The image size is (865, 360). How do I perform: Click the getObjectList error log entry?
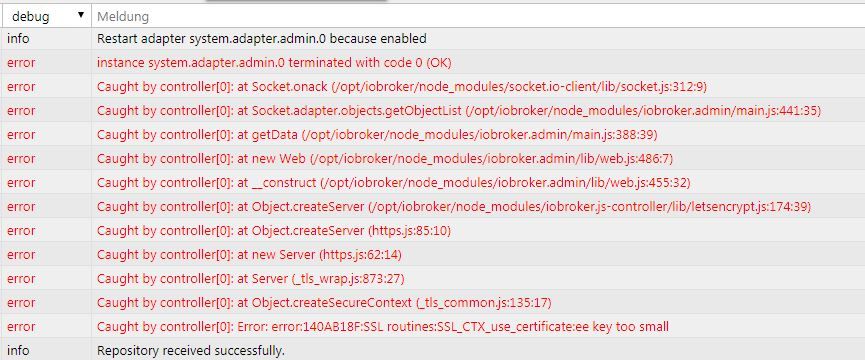[459, 111]
